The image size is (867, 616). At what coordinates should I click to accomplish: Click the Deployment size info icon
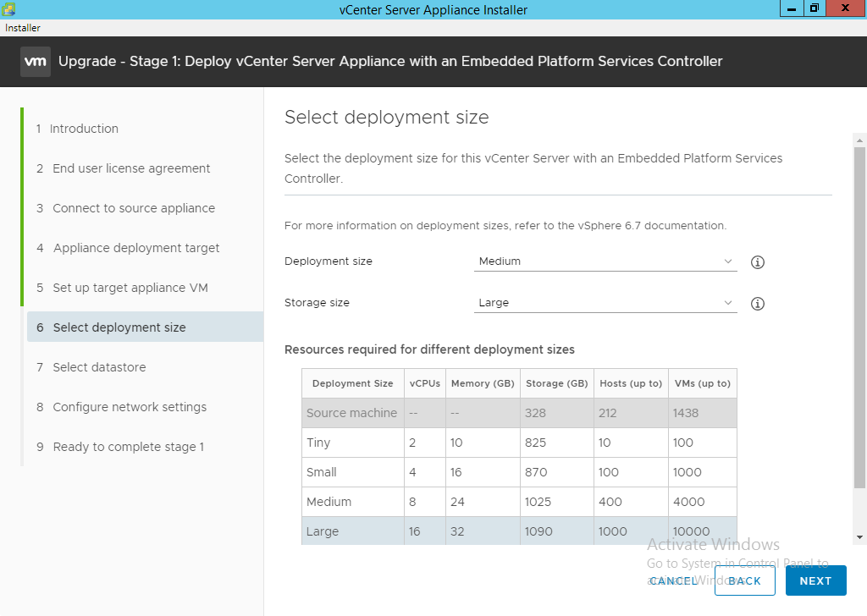[x=758, y=261]
